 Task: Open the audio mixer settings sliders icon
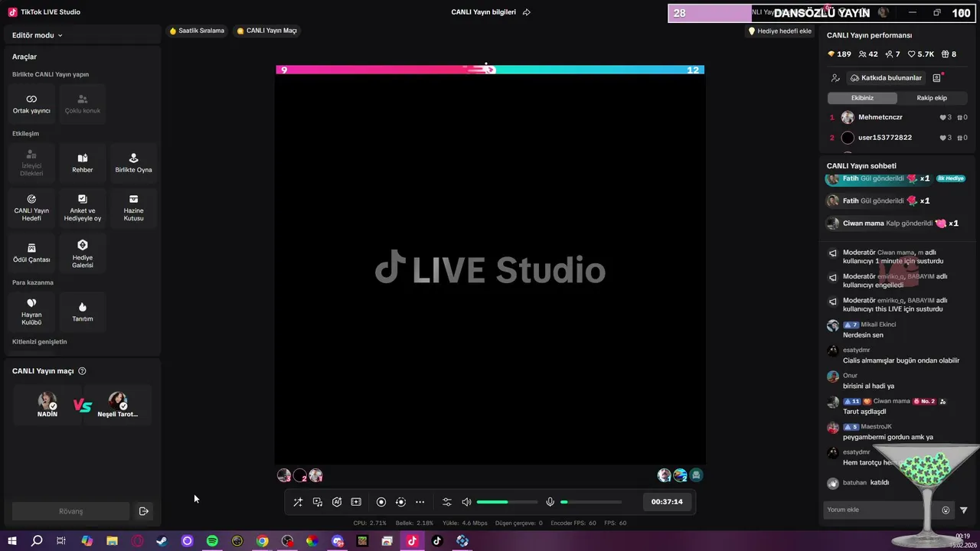coord(447,502)
